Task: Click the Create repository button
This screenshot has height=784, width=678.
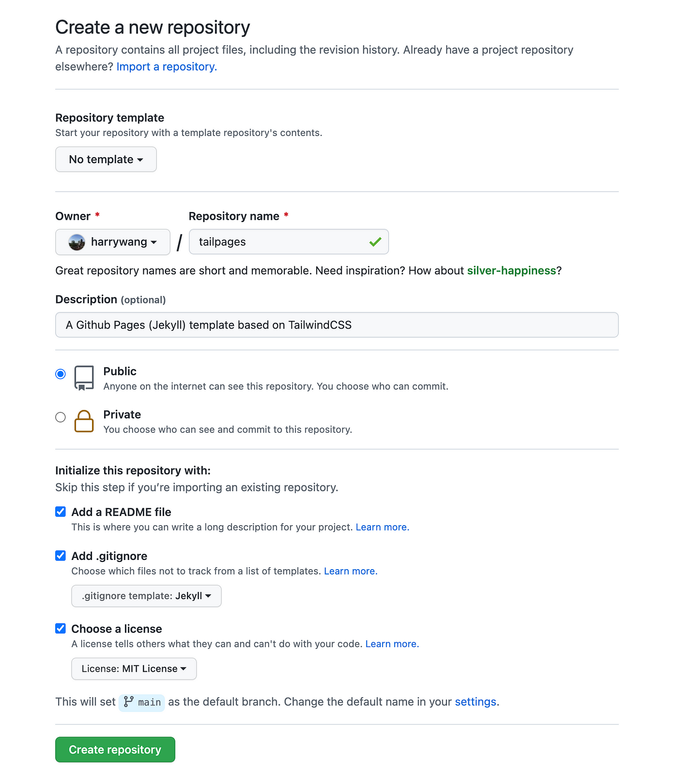Action: [x=115, y=750]
